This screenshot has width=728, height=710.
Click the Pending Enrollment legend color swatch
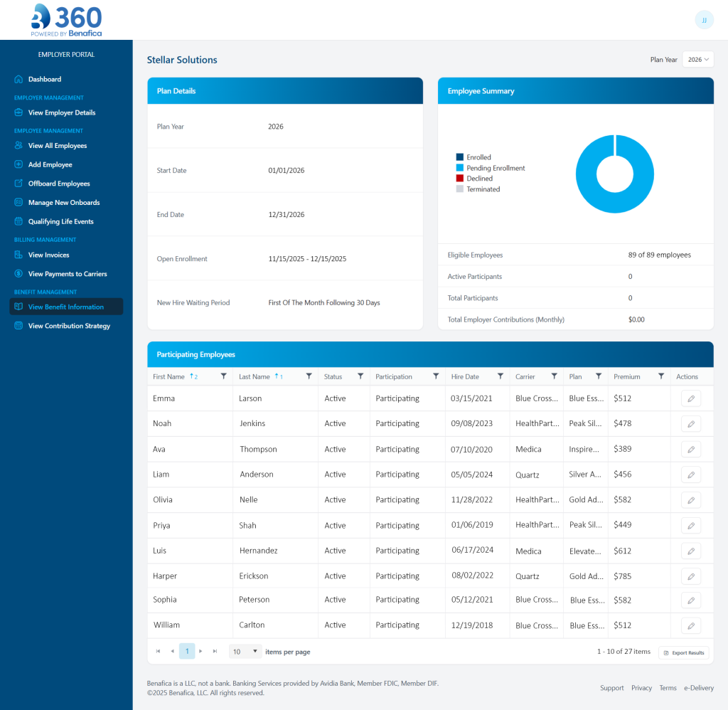coord(459,168)
